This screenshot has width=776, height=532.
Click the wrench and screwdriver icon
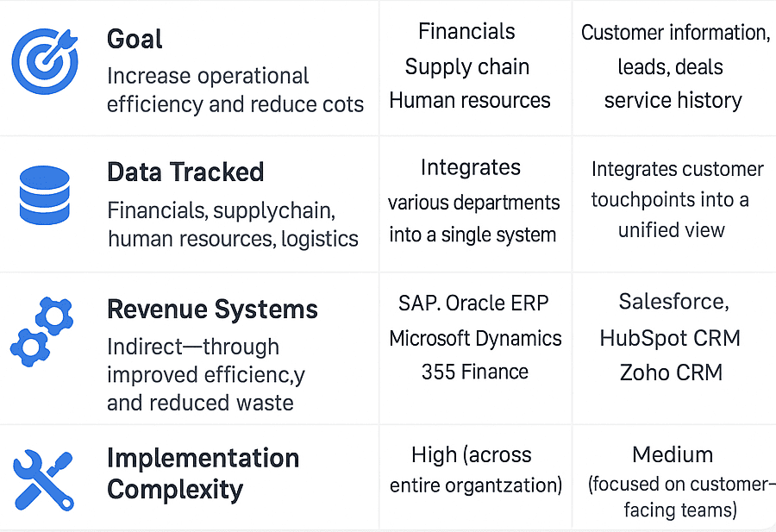point(43,479)
